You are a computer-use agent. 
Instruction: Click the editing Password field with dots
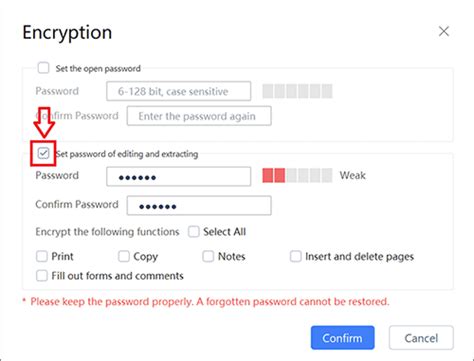(179, 176)
